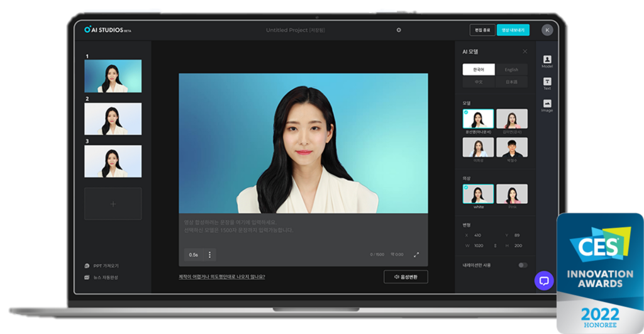Click the PPT 가져오기 label
Viewport: 644px width, 334px height.
point(106,266)
